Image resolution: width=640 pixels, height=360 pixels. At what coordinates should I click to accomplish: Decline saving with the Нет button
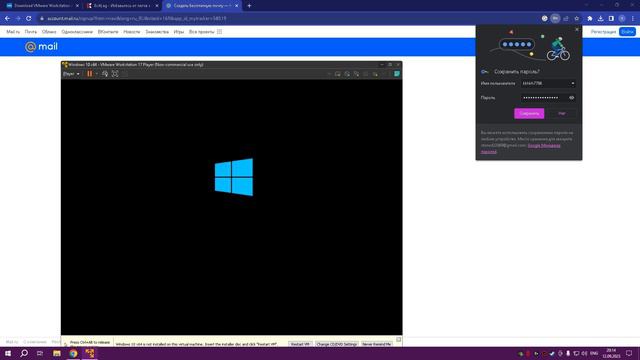coord(562,113)
